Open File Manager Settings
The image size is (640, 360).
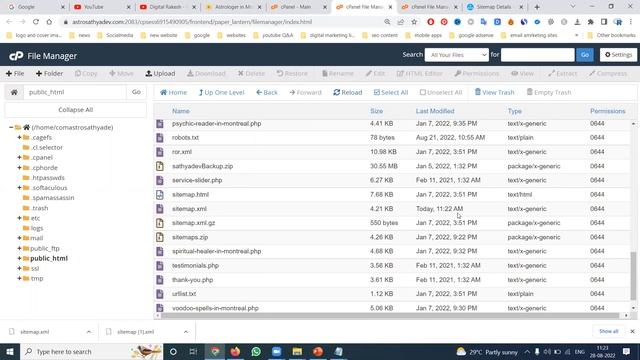pyautogui.click(x=618, y=55)
